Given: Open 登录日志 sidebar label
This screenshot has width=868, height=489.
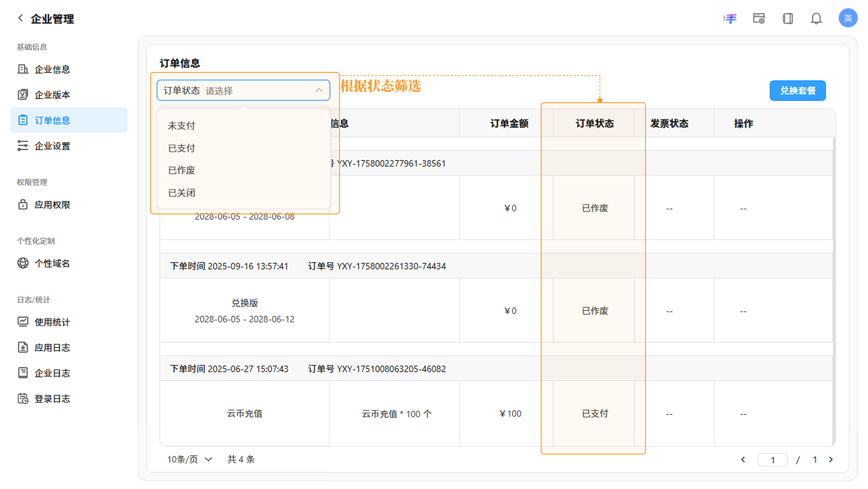Looking at the screenshot, I should (52, 399).
